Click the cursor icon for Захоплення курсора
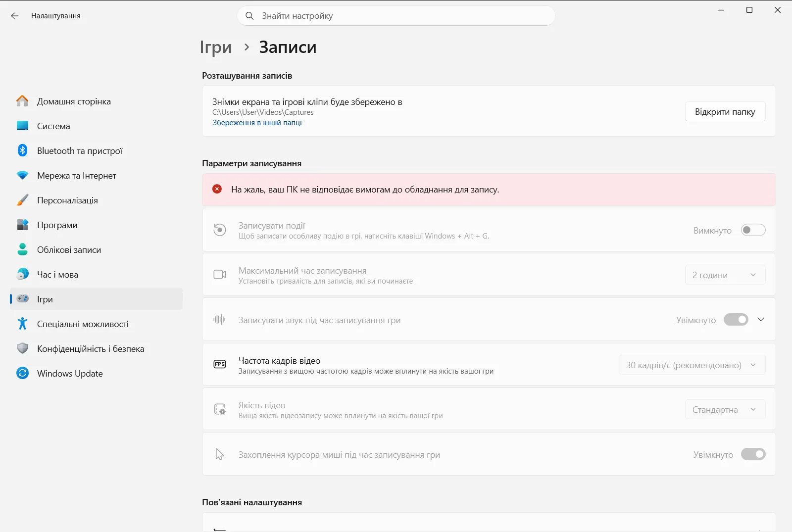792x532 pixels. 220,454
